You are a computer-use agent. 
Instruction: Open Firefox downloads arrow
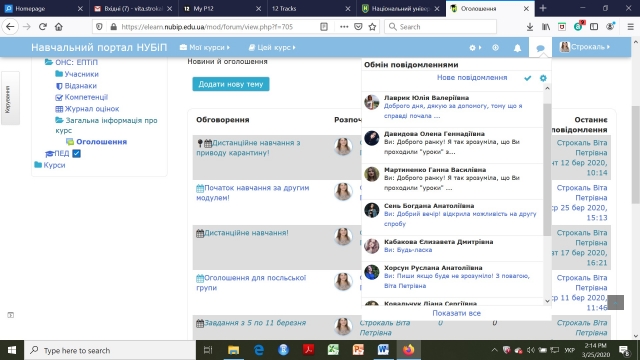tap(530, 27)
